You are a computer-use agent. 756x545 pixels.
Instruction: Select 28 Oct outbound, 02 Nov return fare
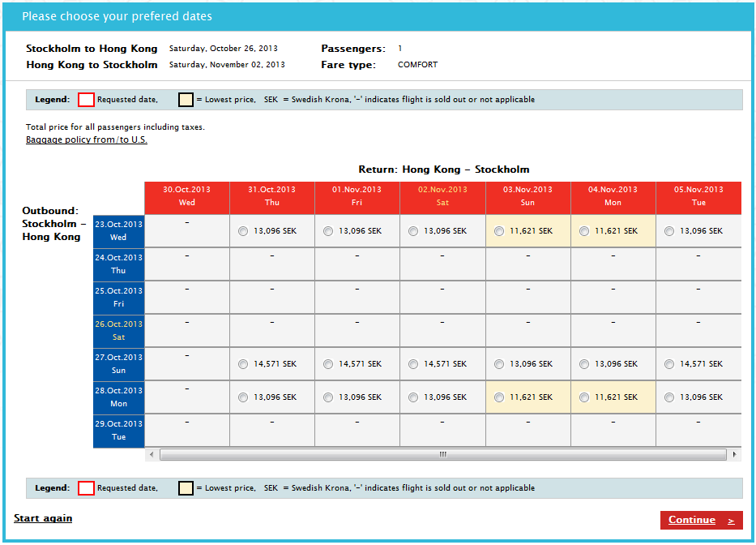(413, 397)
